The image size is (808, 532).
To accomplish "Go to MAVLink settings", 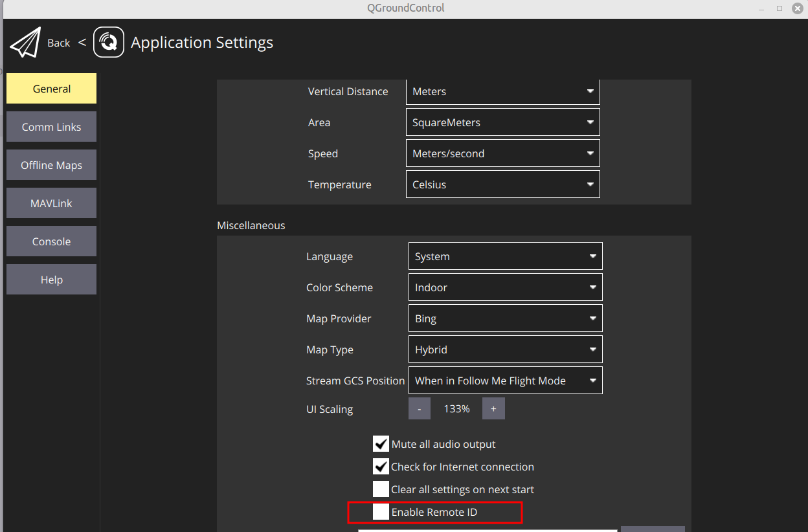I will 52,203.
